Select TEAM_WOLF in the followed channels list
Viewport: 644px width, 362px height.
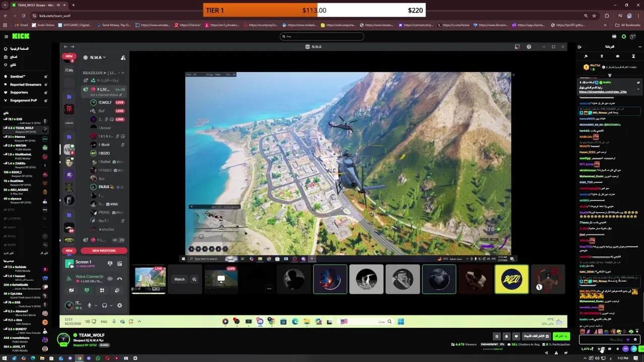tap(25, 129)
